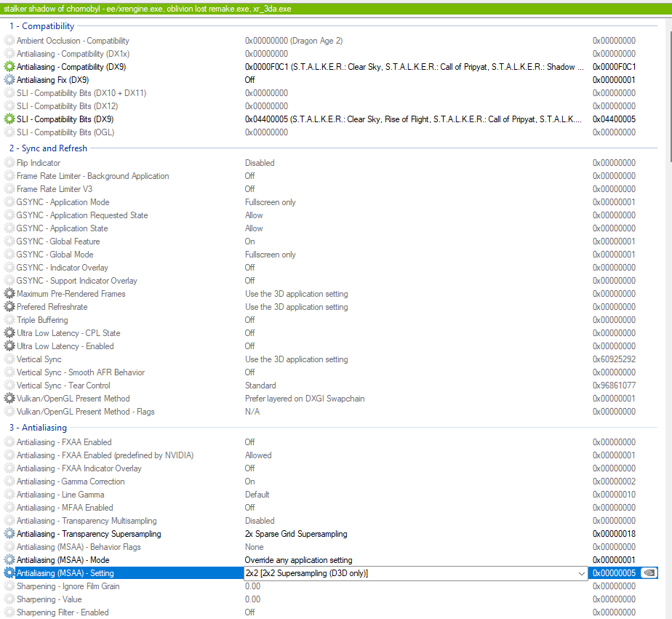Image resolution: width=672 pixels, height=619 pixels.
Task: Click the Override any application setting value
Action: [299, 560]
